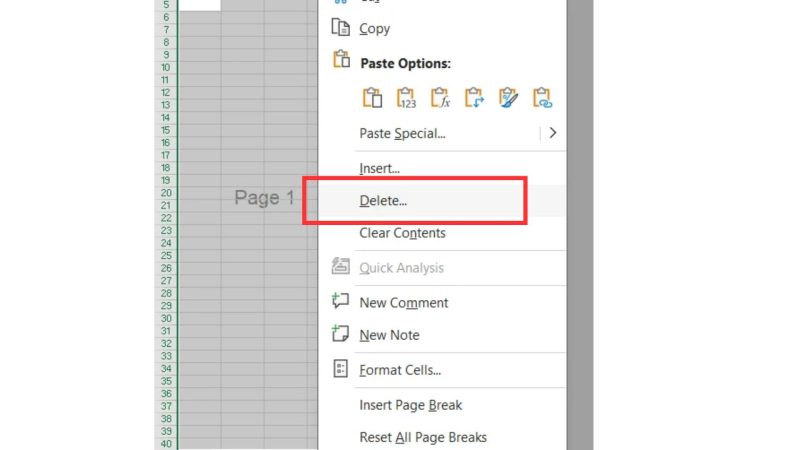Select the Paste Formulas fx icon
The height and width of the screenshot is (450, 800).
pos(440,97)
